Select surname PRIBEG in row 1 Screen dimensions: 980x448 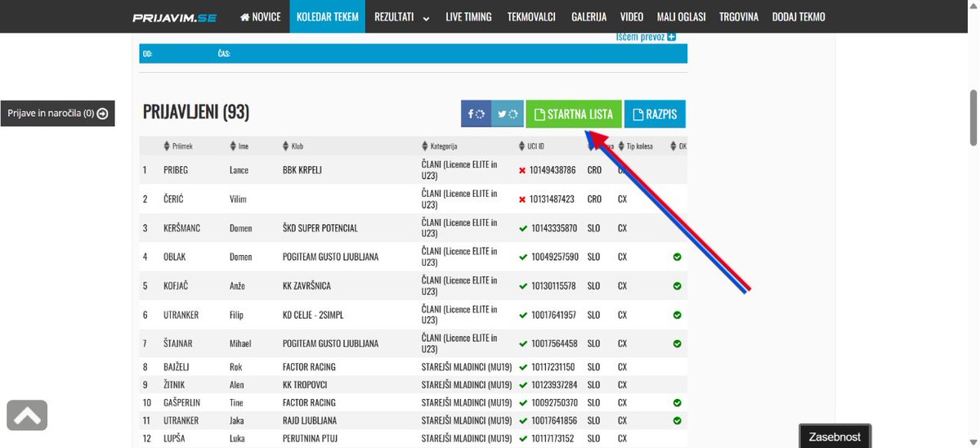[177, 170]
